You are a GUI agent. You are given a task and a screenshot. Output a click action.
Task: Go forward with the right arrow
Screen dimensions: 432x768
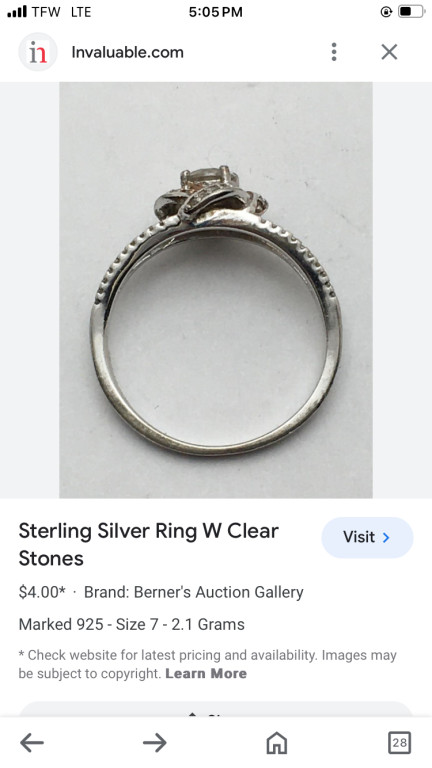coord(155,743)
